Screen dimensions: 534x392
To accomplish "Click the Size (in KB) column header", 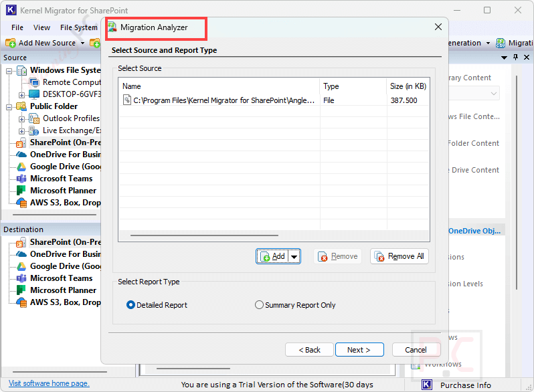I will pyautogui.click(x=408, y=86).
